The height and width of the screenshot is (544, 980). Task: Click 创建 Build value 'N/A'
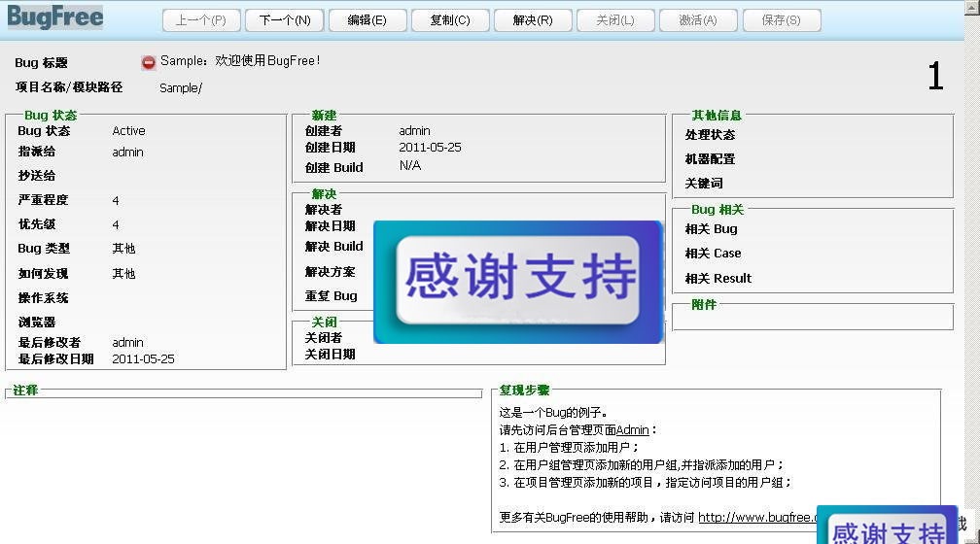tap(410, 165)
